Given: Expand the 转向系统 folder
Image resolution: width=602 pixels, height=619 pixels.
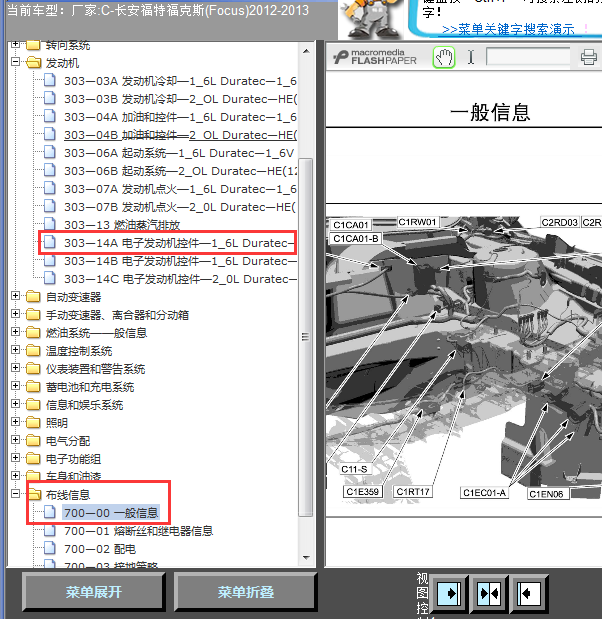Looking at the screenshot, I should pyautogui.click(x=15, y=44).
